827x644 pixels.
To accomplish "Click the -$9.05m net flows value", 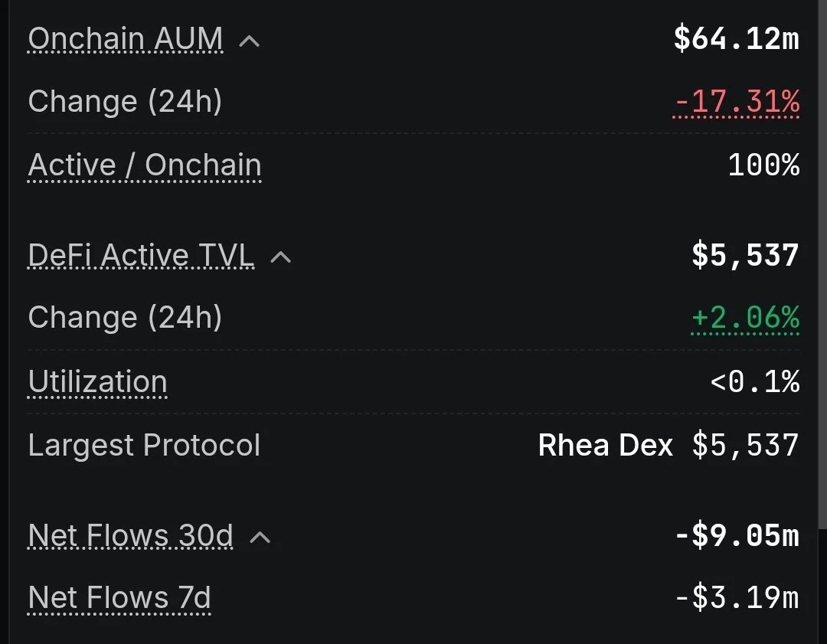I will [x=737, y=535].
